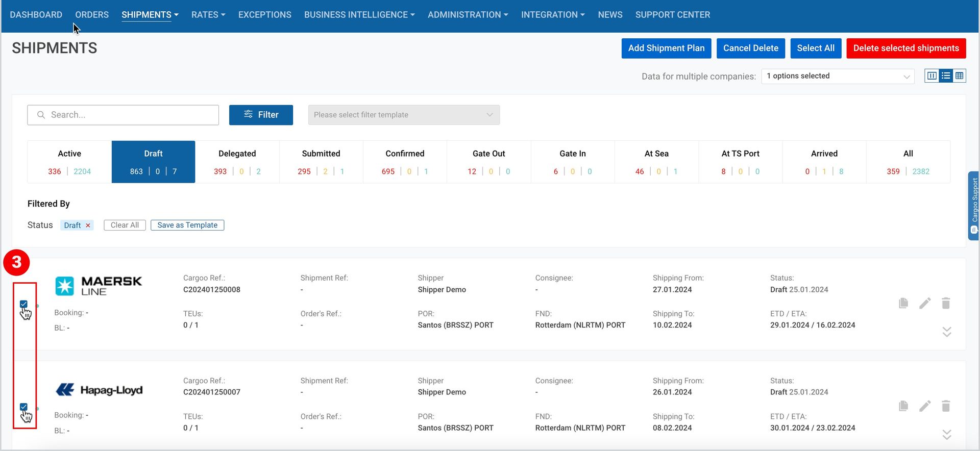Delete the Maersk shipment via trash icon
980x451 pixels.
point(946,303)
